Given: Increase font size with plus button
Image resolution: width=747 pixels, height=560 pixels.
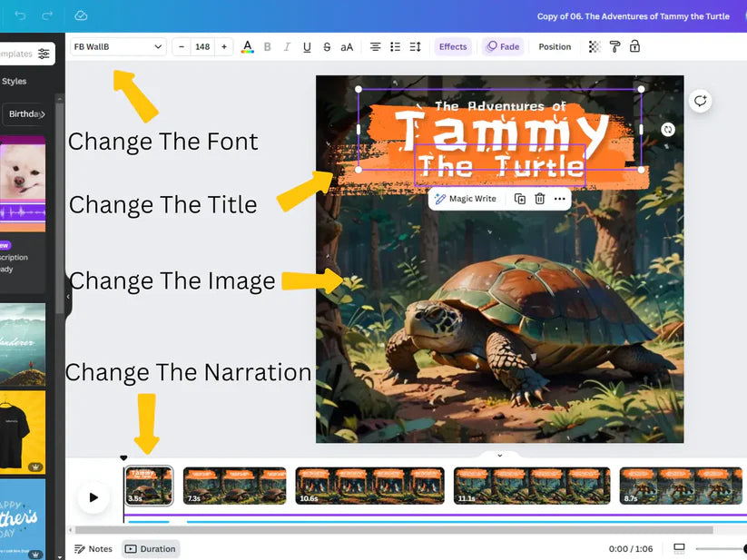Looking at the screenshot, I should point(224,46).
